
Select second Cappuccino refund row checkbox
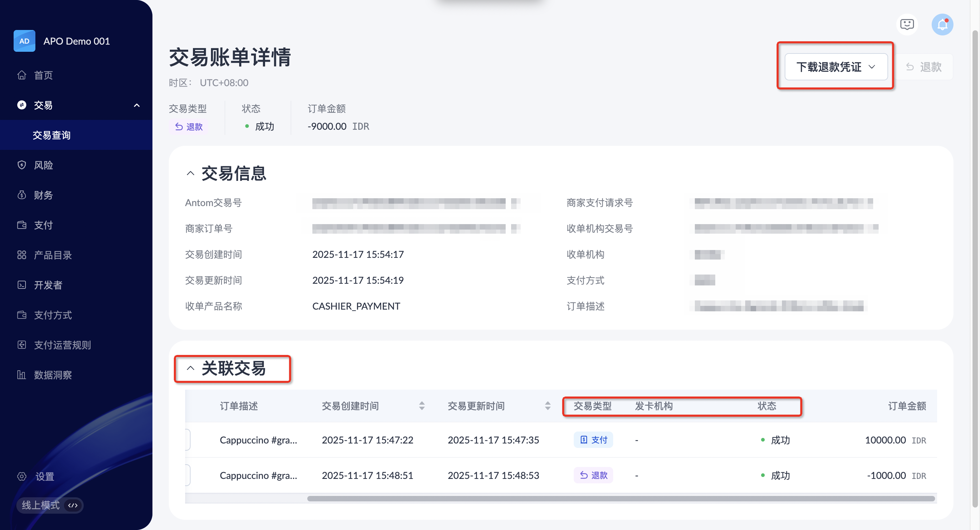click(188, 475)
